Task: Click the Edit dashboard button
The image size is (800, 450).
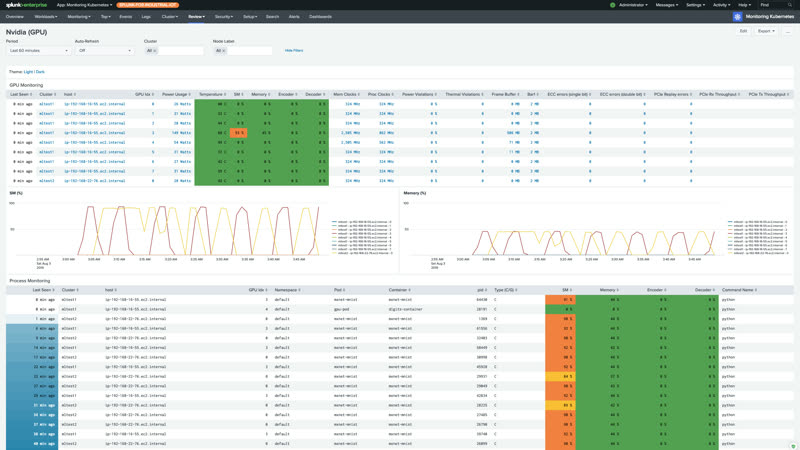Action: [743, 31]
